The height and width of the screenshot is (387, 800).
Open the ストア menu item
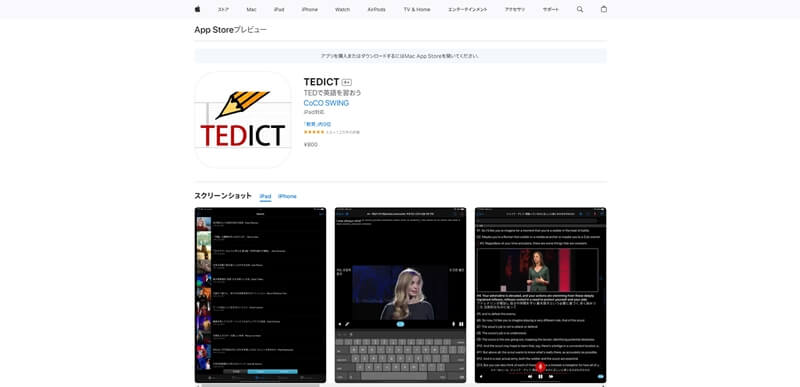click(x=223, y=10)
